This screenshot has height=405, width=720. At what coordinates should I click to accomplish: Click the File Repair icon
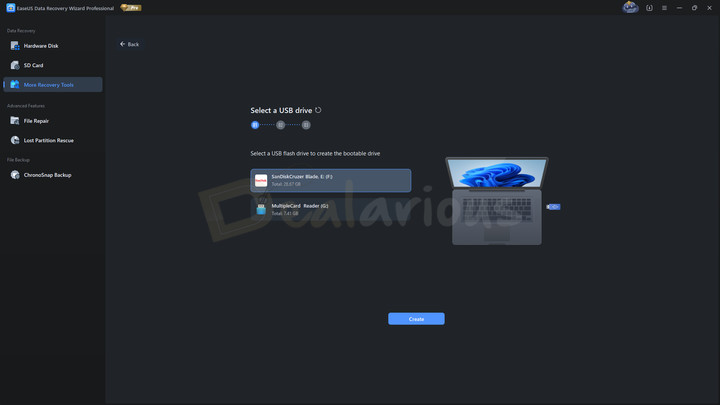15,121
